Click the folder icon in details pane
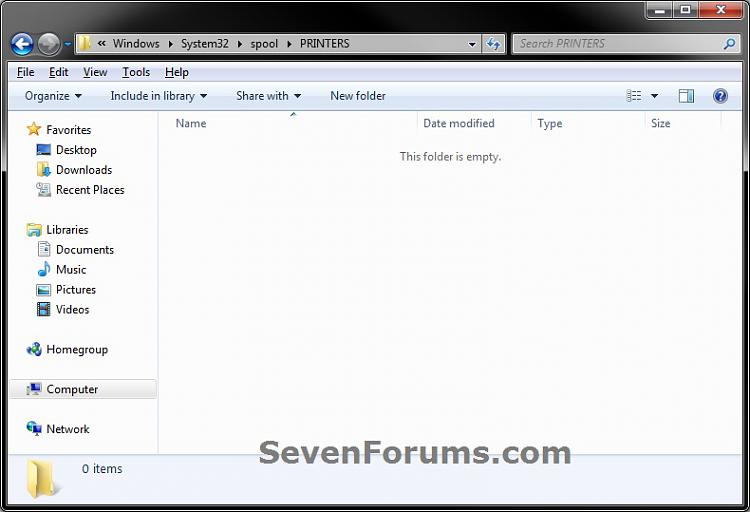 [x=42, y=479]
